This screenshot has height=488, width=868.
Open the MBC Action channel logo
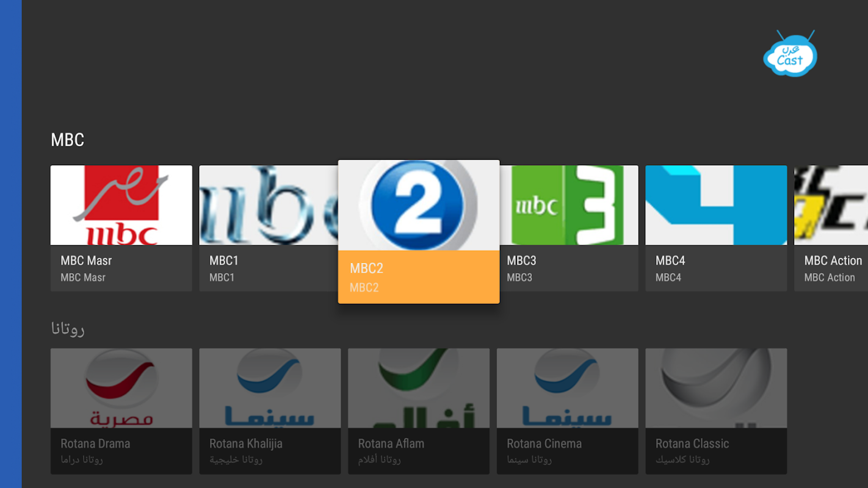tap(831, 205)
